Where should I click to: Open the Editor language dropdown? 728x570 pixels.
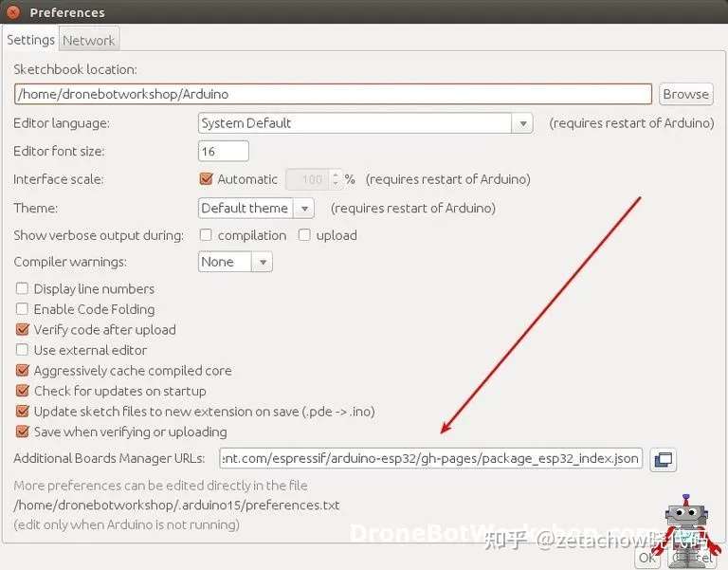365,123
